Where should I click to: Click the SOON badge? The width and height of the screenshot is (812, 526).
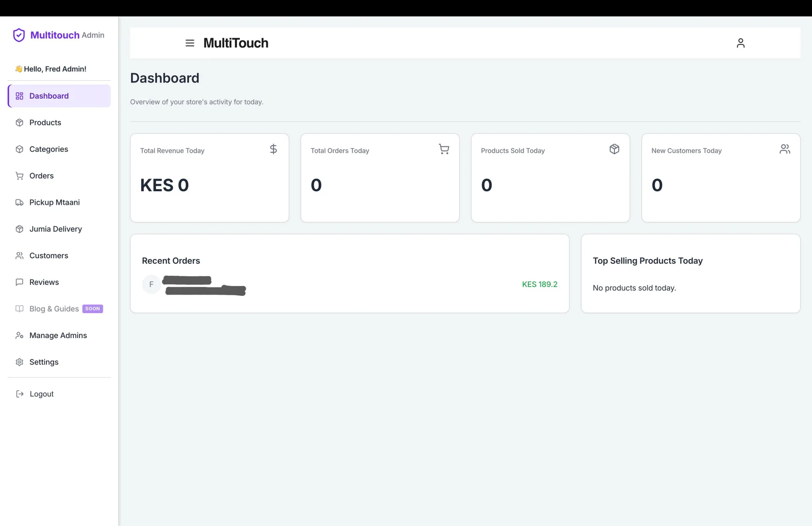(93, 309)
